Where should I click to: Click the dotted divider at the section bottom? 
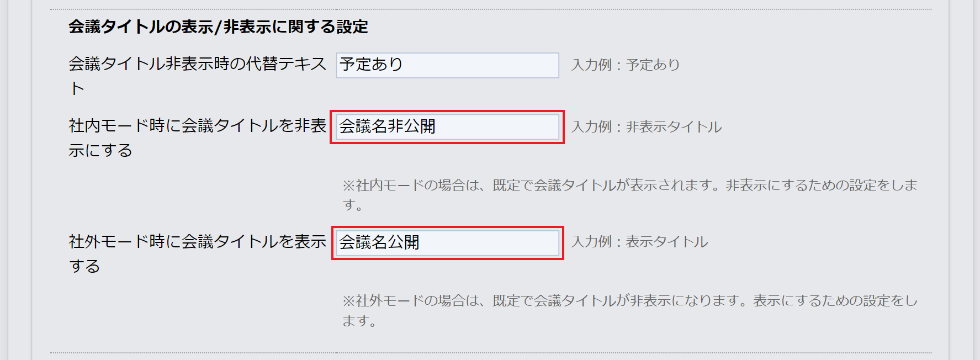point(490,352)
